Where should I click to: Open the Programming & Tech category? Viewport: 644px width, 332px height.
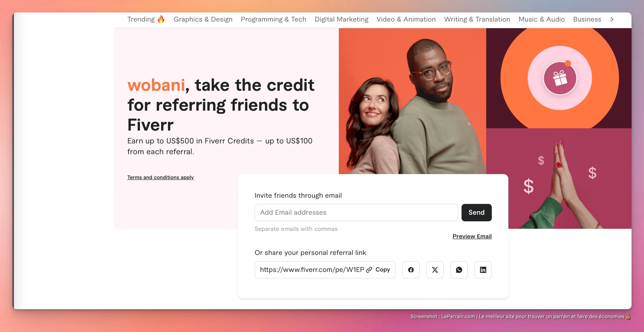pyautogui.click(x=273, y=19)
